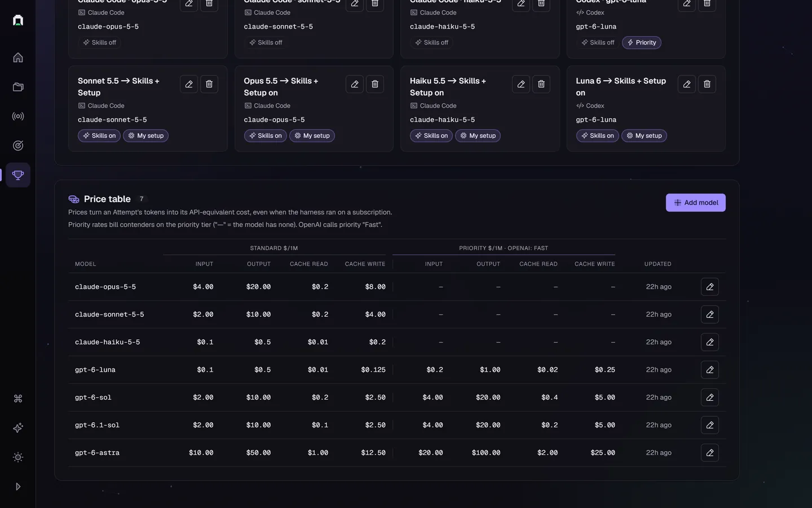Edit the claude-opus-5-5 price row
This screenshot has width=812, height=508.
tap(710, 287)
